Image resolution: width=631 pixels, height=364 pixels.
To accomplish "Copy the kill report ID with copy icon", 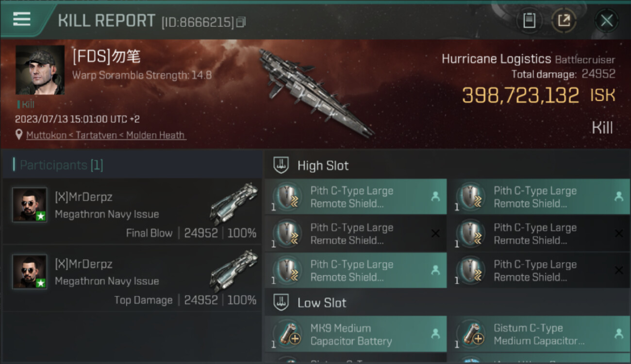I will click(241, 22).
